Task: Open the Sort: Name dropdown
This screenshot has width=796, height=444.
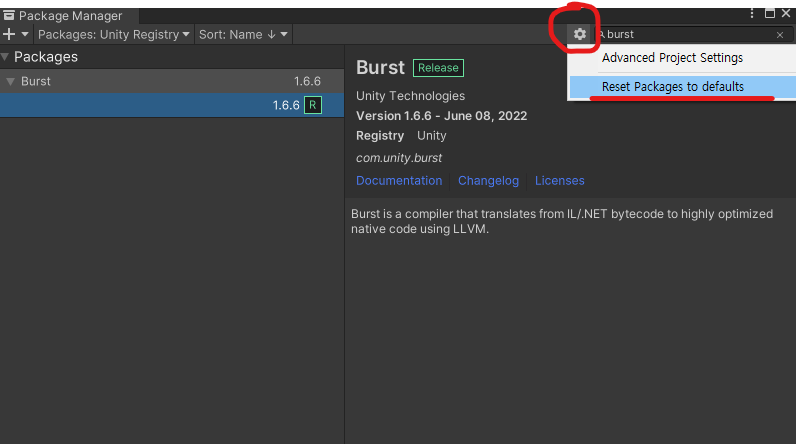Action: (x=243, y=34)
